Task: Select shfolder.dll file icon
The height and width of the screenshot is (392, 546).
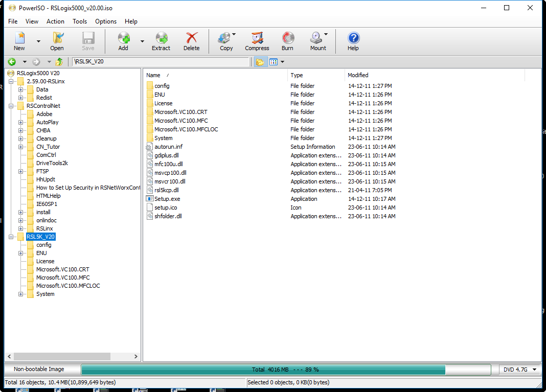Action: click(149, 216)
